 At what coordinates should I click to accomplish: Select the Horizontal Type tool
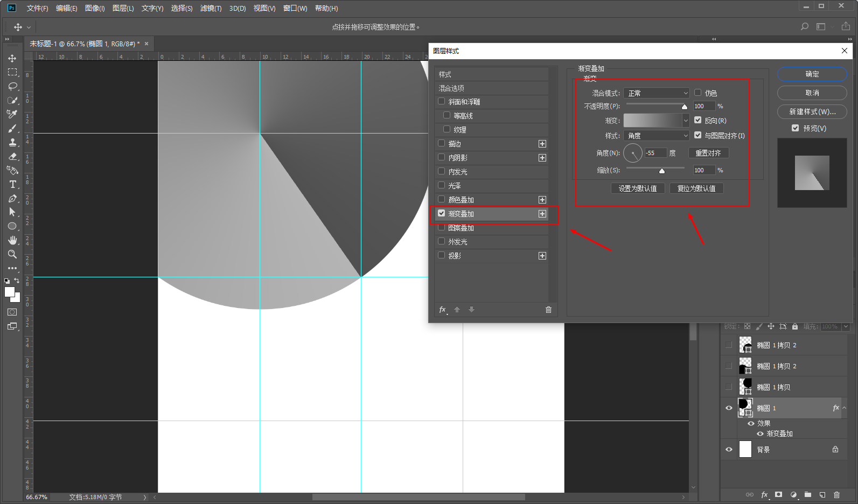click(12, 184)
